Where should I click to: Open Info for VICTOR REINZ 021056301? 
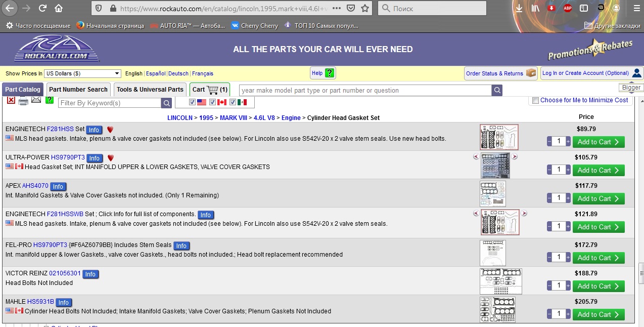[90, 274]
